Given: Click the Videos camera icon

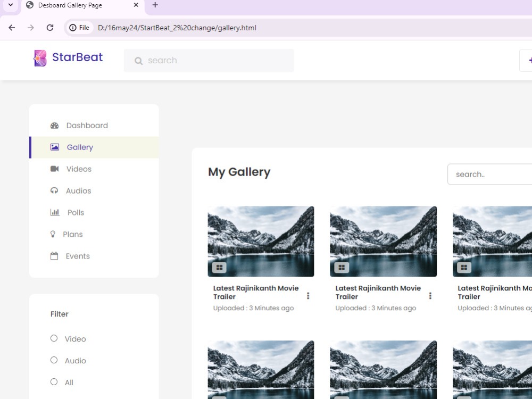Looking at the screenshot, I should [54, 169].
